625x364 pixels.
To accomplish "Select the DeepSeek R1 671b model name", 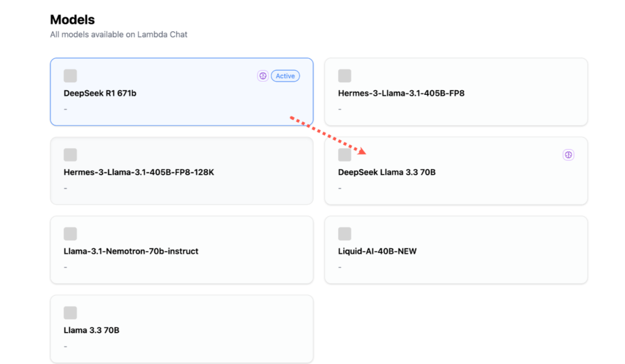I will (x=100, y=93).
